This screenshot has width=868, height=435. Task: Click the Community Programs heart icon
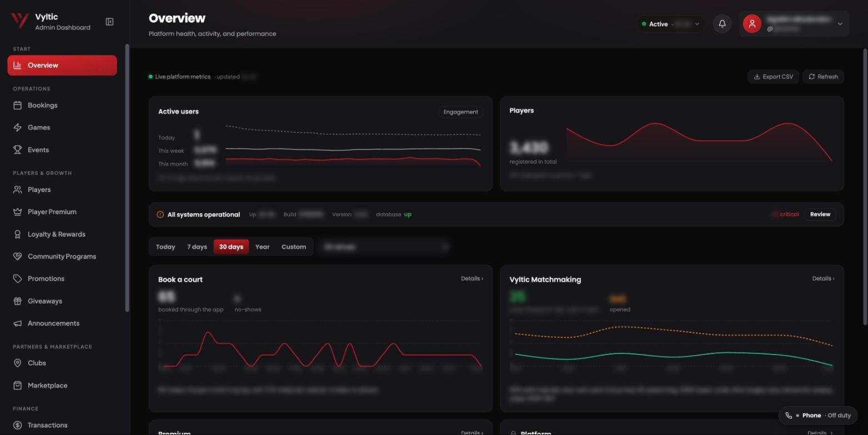tap(18, 256)
